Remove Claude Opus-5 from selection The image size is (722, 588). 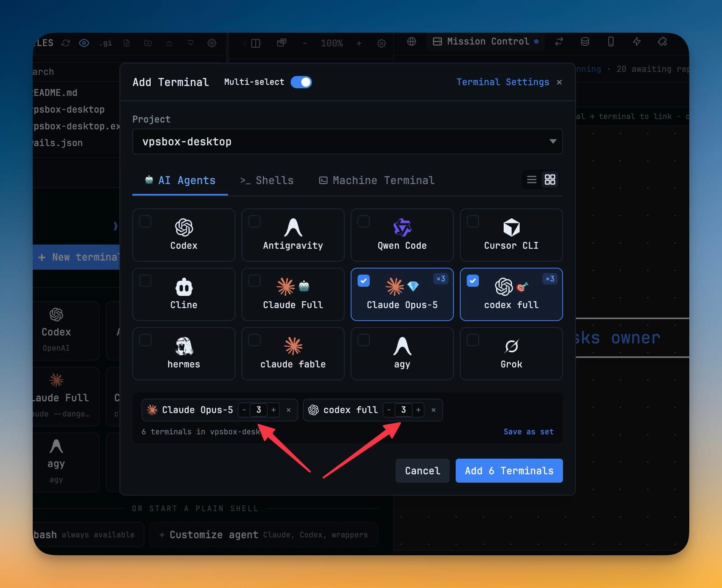pyautogui.click(x=289, y=410)
